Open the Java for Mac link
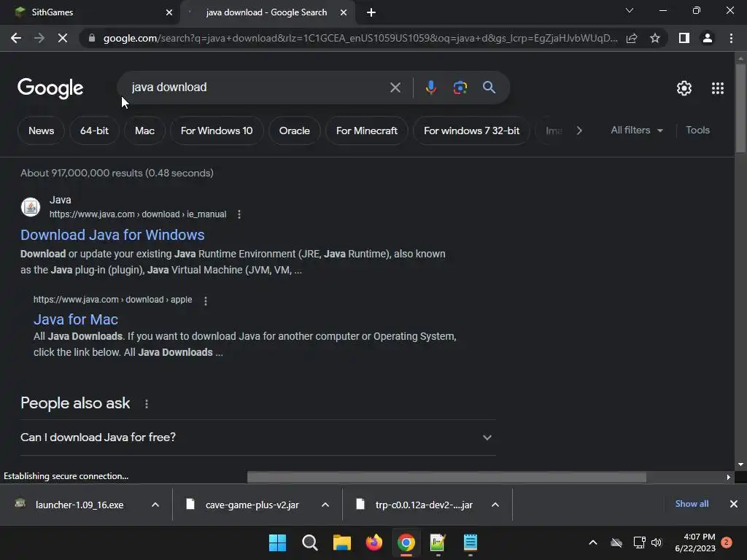This screenshot has height=560, width=747. click(76, 319)
